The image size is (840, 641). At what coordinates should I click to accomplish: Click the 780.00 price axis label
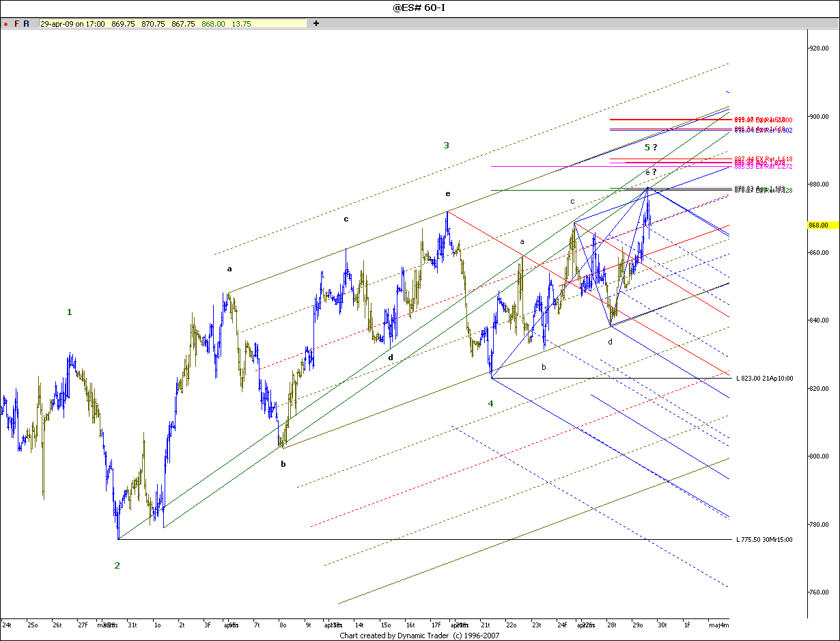click(x=818, y=524)
